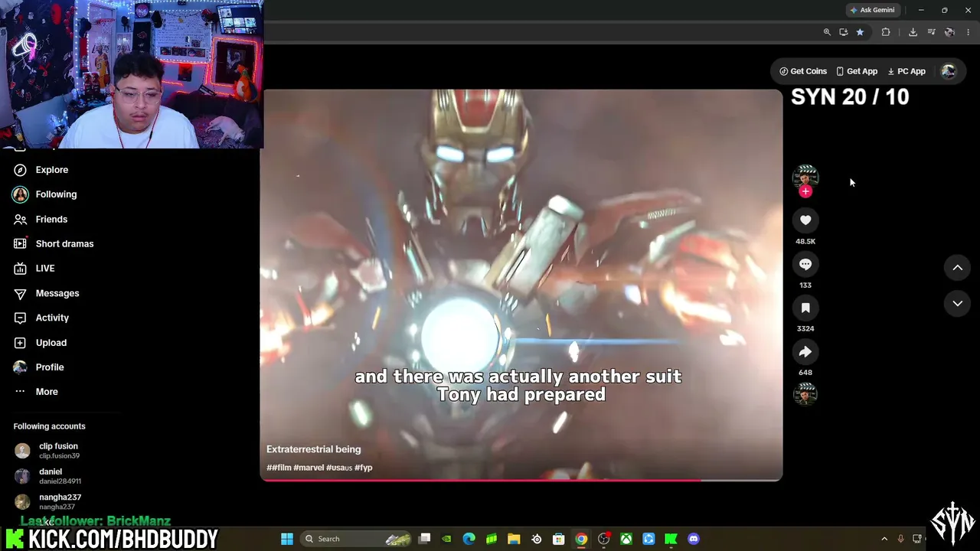Open the Chrome downloads icon
This screenshot has width=980, height=551.
coord(913,32)
